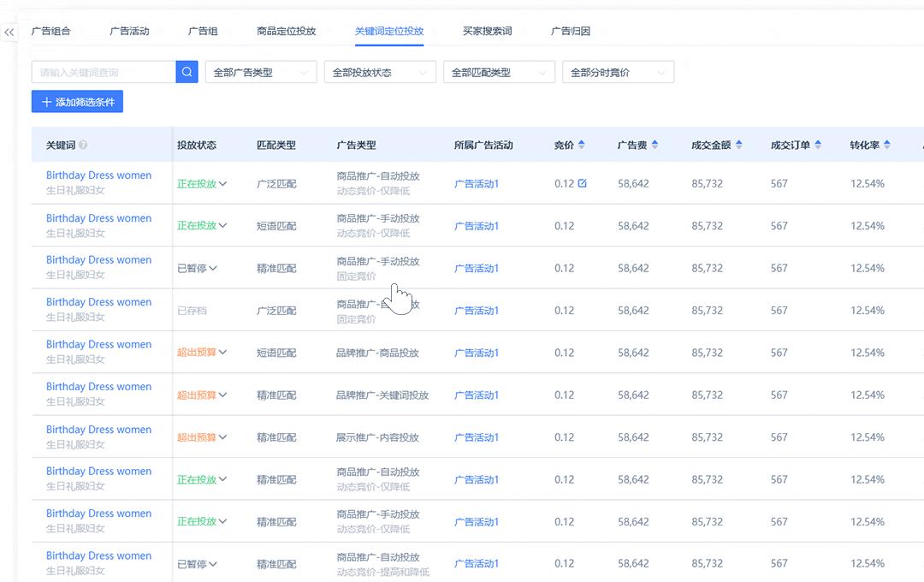Switch to the 广告组合 tab

click(50, 29)
